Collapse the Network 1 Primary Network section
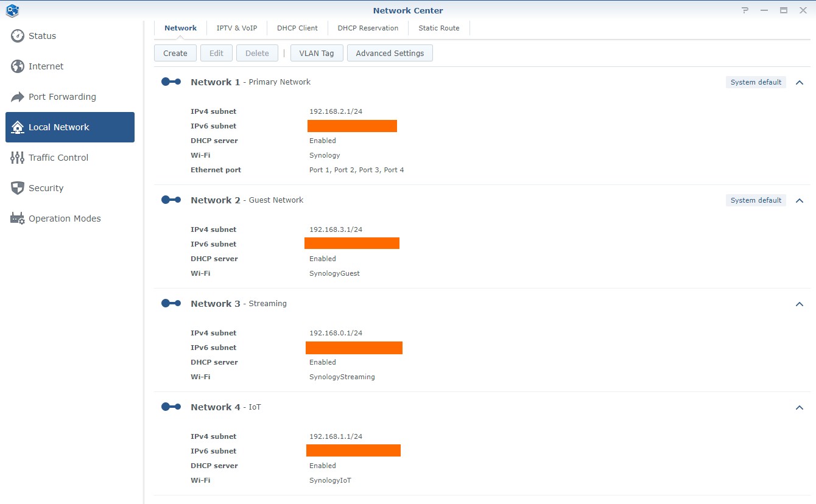 800,82
